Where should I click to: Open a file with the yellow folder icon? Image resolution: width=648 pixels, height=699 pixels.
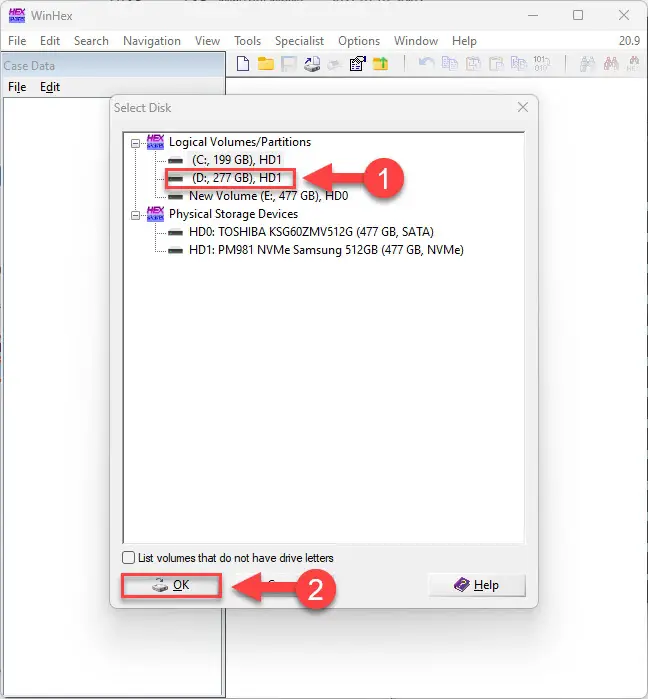(266, 64)
